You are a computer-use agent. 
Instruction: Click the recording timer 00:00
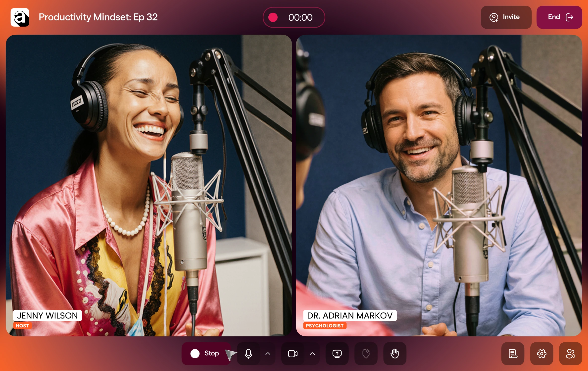click(300, 17)
